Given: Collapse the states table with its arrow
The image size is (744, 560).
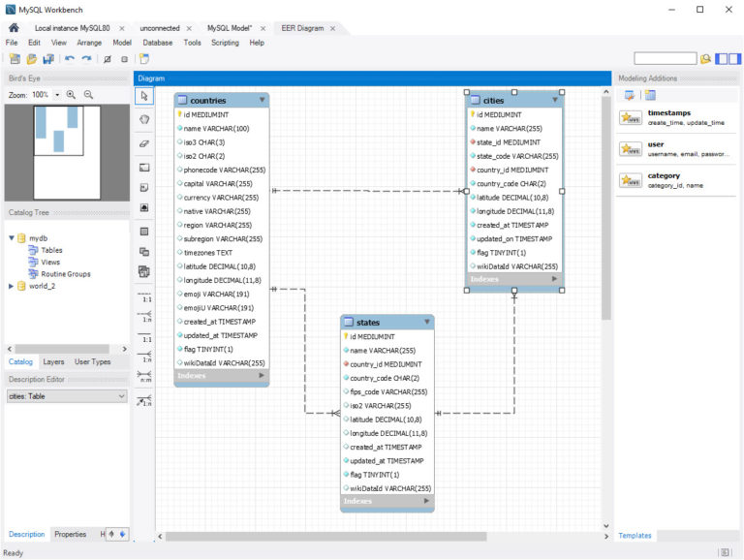Looking at the screenshot, I should (427, 322).
